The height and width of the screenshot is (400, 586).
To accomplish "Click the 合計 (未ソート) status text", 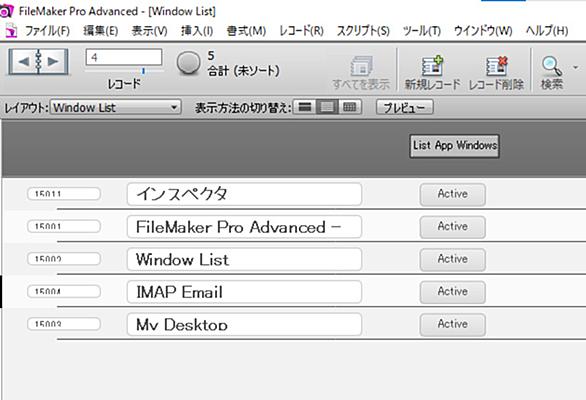I will tap(244, 71).
